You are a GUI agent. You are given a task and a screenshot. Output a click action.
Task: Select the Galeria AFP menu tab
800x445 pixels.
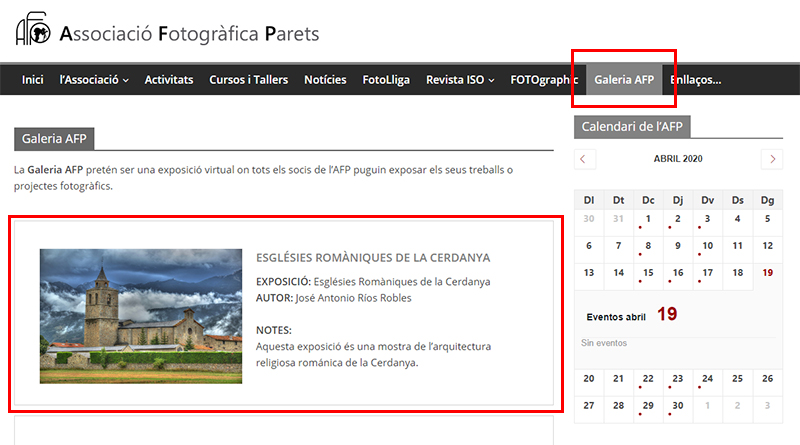(x=624, y=80)
